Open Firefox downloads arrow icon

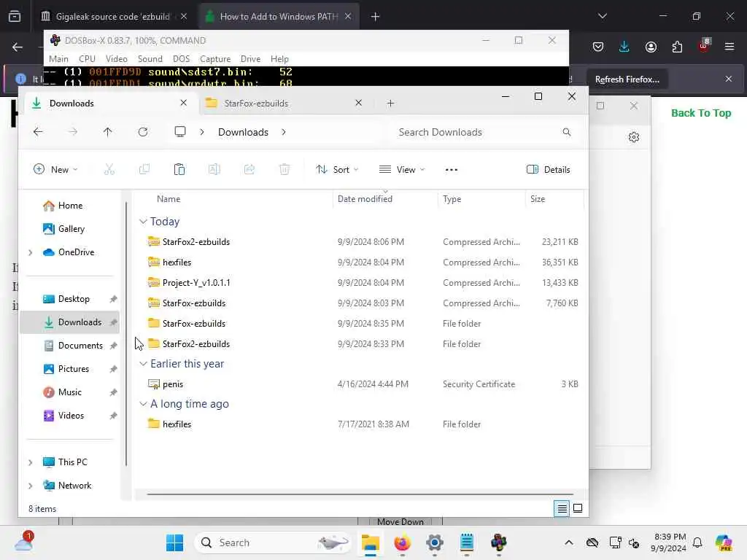(x=624, y=47)
